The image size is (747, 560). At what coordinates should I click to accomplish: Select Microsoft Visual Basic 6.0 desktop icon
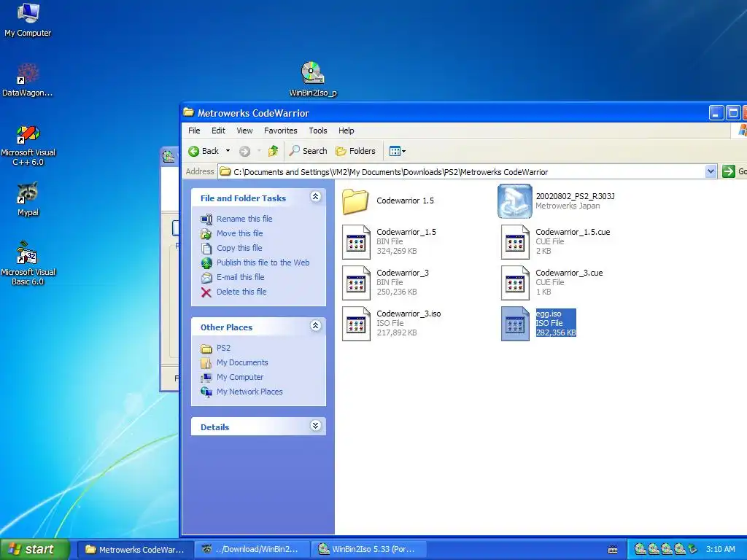pyautogui.click(x=28, y=262)
